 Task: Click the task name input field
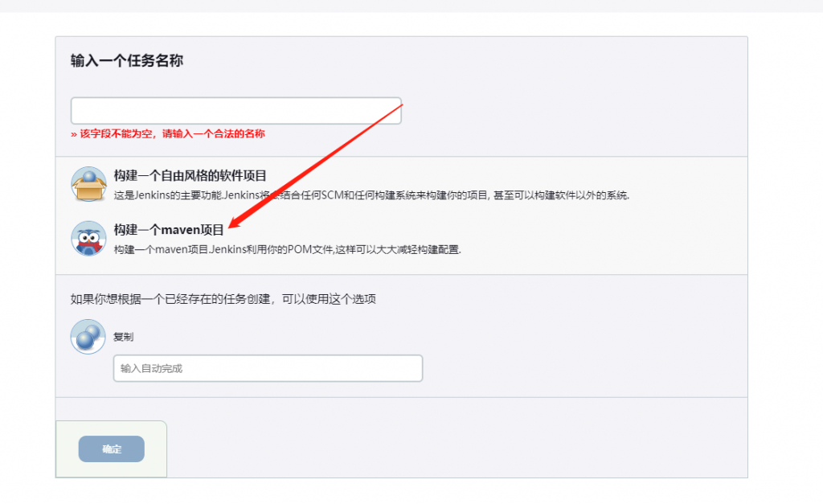click(235, 111)
